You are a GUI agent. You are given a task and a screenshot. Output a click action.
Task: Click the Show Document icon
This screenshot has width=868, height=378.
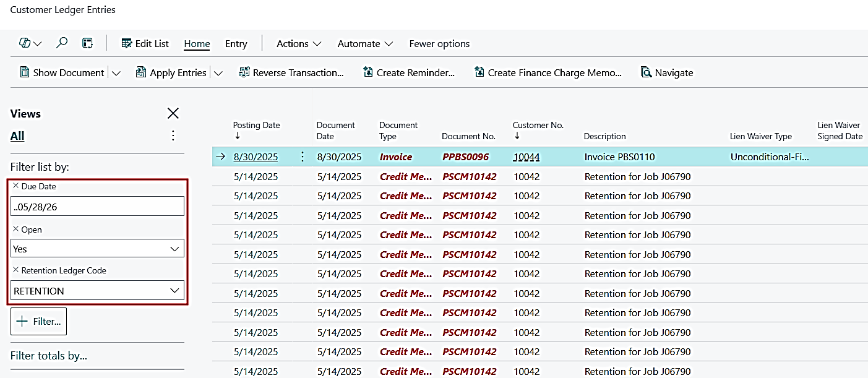[25, 72]
